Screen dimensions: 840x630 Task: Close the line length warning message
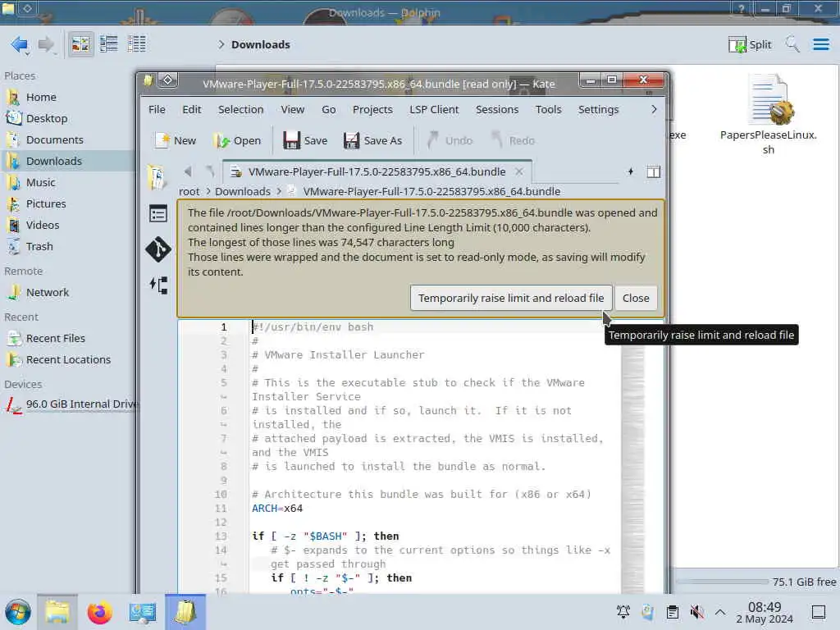636,298
